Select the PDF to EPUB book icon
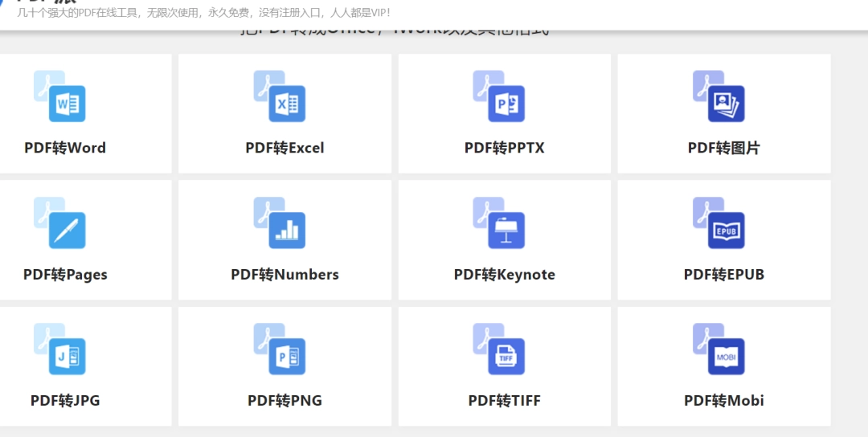This screenshot has height=437, width=868. [x=719, y=223]
